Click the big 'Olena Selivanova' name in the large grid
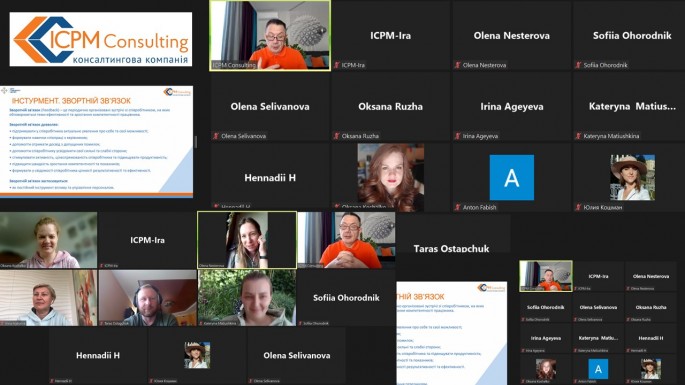 [x=270, y=107]
